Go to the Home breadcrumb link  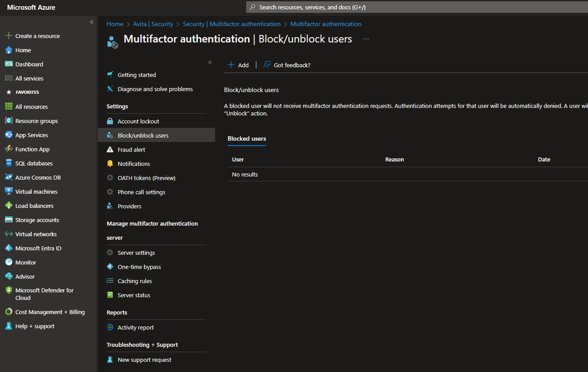tap(115, 24)
